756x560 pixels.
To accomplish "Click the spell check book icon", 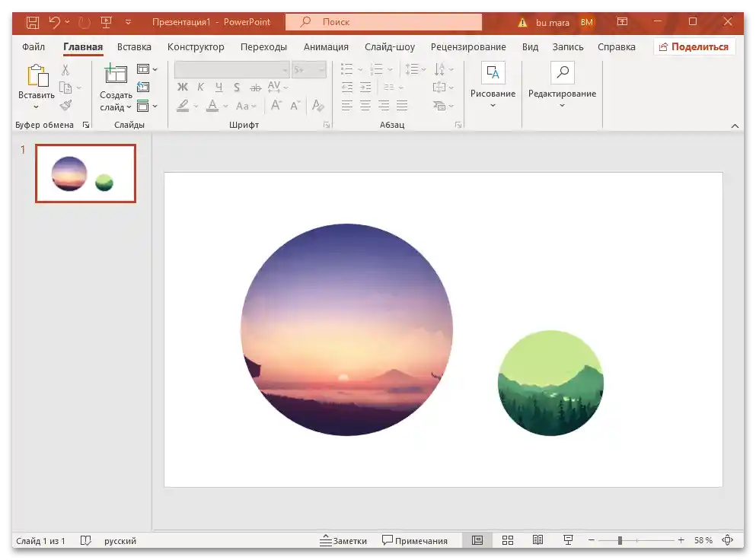I will pos(86,540).
